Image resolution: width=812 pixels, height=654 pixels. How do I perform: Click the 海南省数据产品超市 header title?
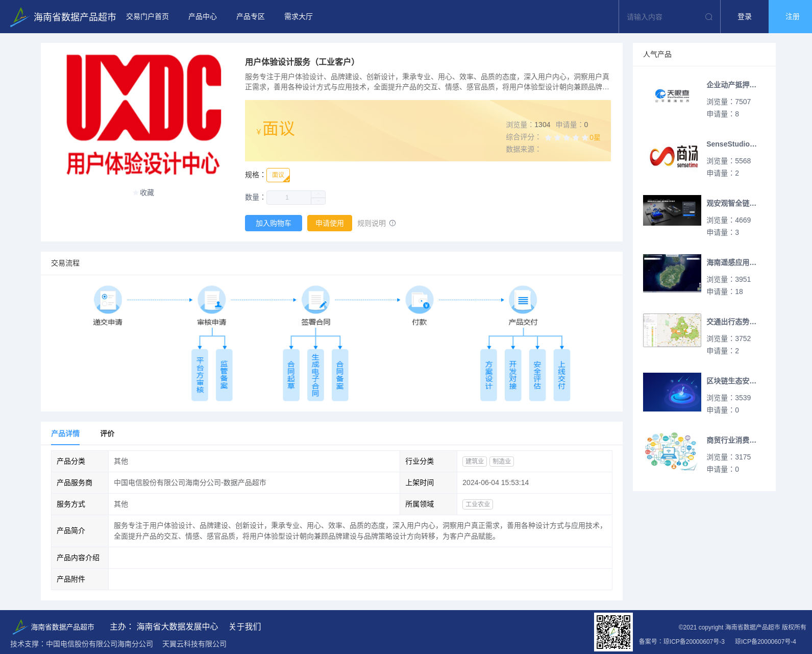[x=75, y=17]
